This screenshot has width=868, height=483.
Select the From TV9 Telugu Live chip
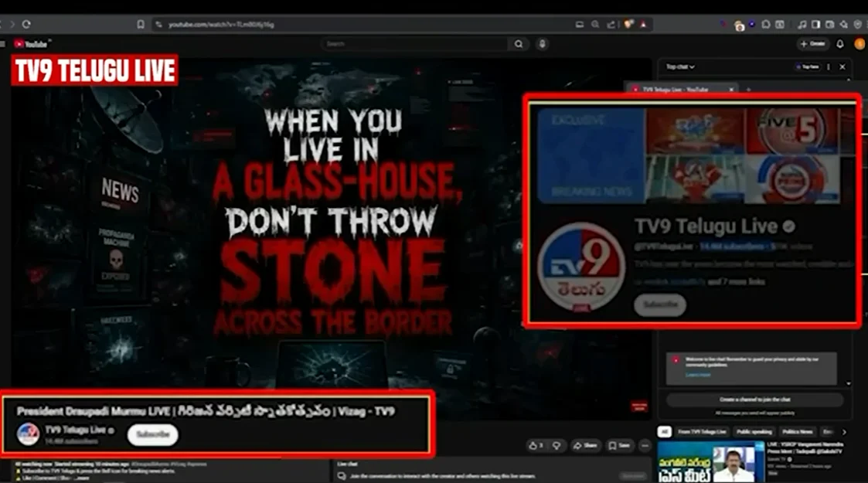point(702,431)
